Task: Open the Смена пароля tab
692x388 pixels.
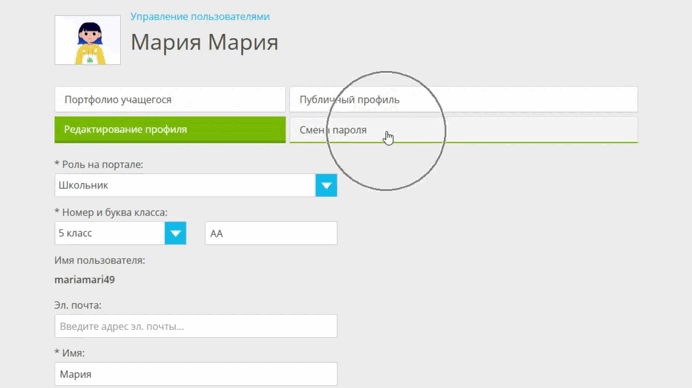Action: click(463, 130)
